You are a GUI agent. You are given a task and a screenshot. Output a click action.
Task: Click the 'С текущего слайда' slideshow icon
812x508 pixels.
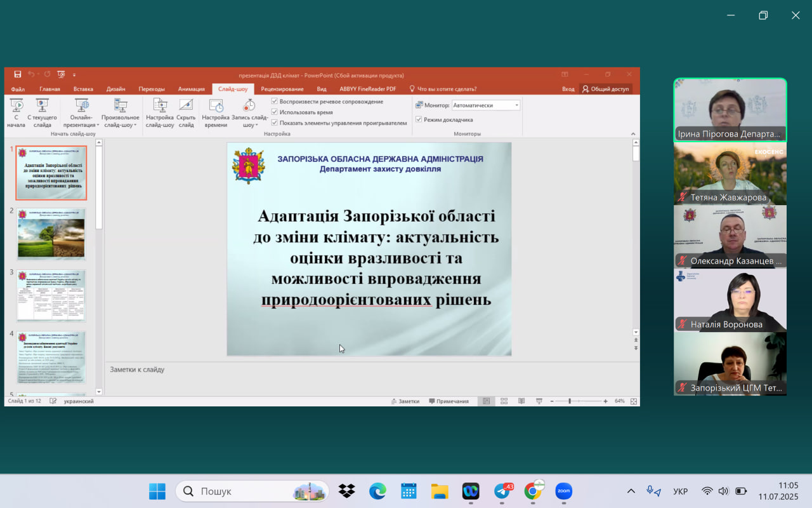click(43, 107)
